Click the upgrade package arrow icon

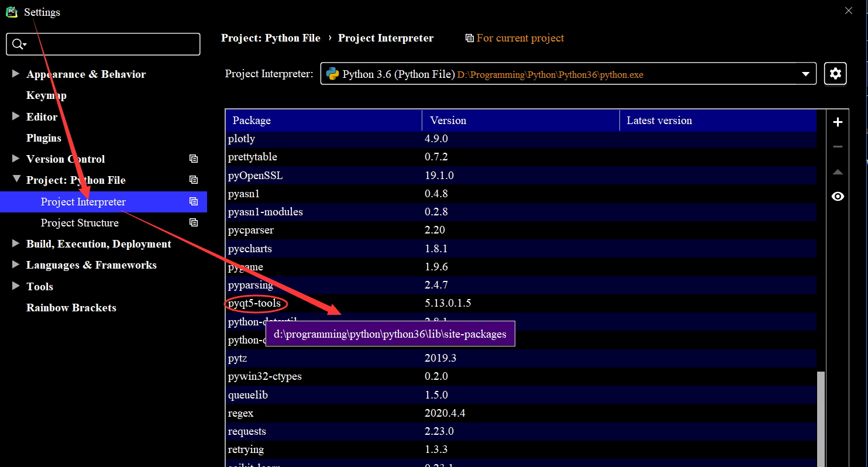(838, 172)
